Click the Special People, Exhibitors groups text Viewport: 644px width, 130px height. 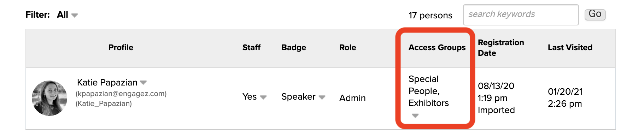pos(428,91)
